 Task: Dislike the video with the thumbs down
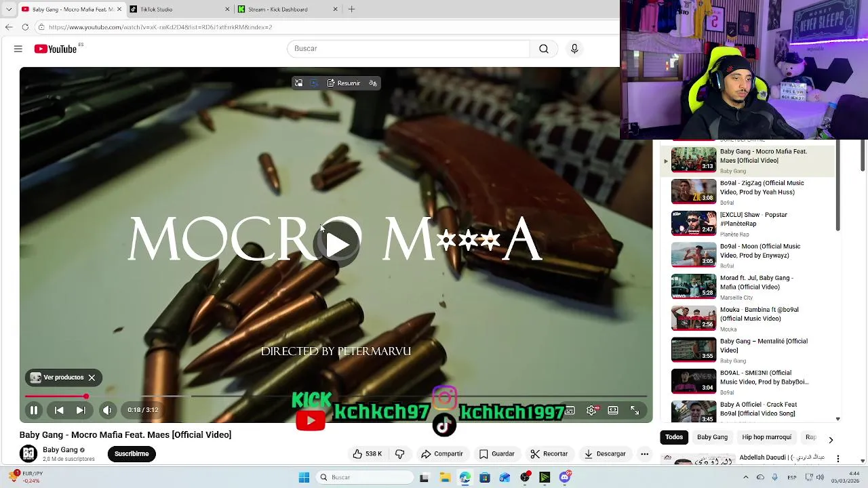[400, 454]
